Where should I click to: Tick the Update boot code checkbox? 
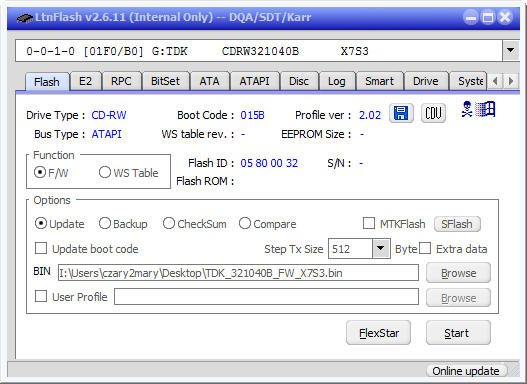(41, 249)
